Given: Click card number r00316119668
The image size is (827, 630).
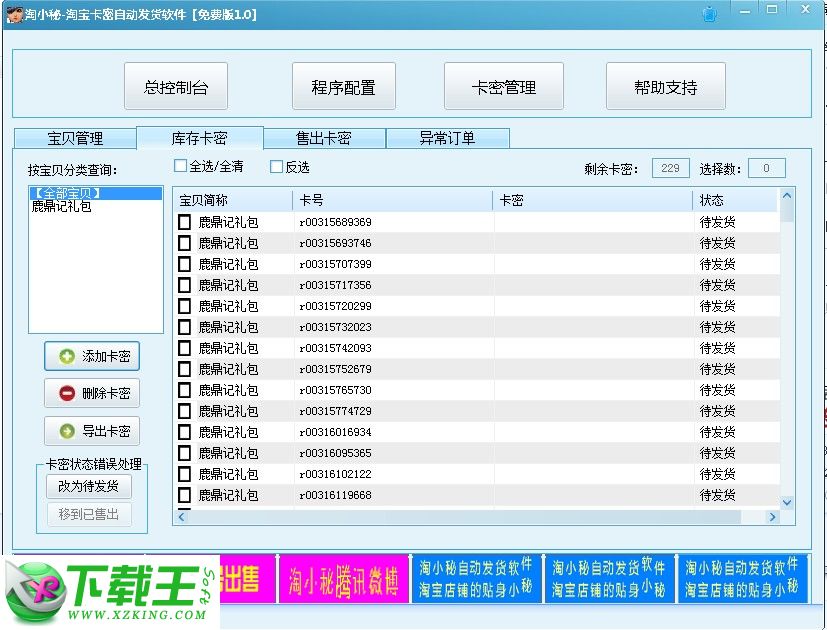Looking at the screenshot, I should [335, 495].
